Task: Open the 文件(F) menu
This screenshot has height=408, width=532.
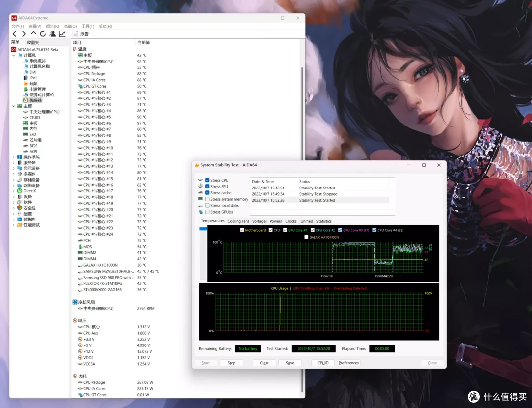Action: pos(18,26)
